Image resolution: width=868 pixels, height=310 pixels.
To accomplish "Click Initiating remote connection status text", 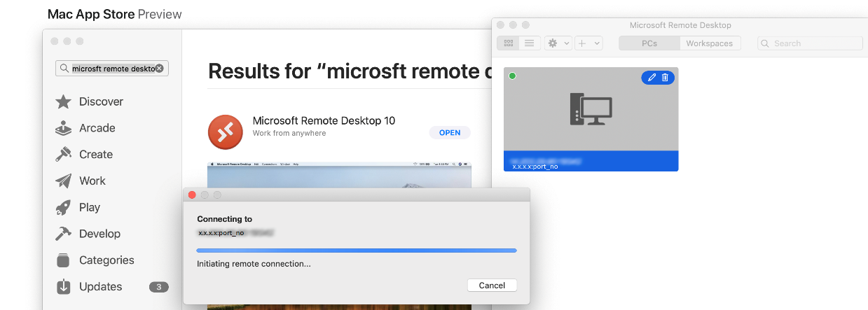I will tap(254, 264).
